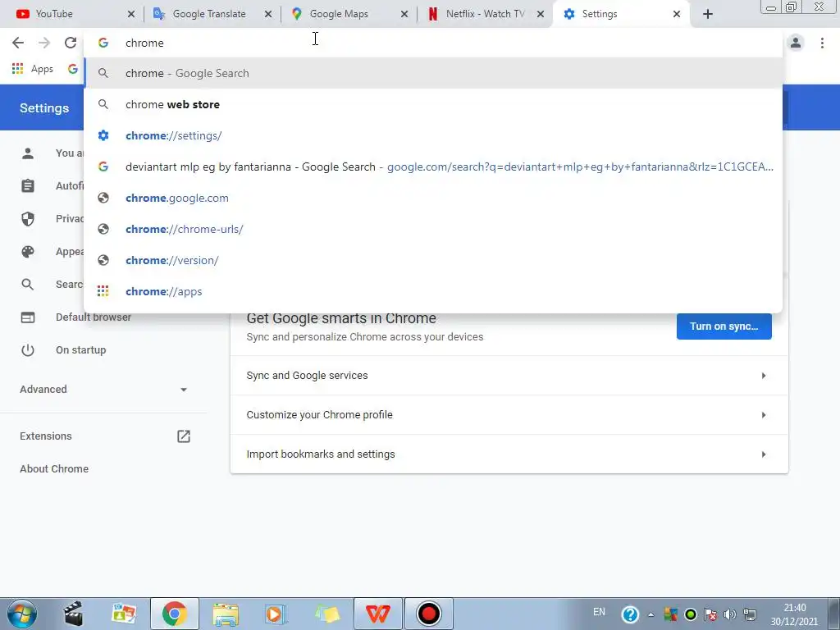
Task: Click the taskbar clock showing 21:40
Action: (x=795, y=614)
